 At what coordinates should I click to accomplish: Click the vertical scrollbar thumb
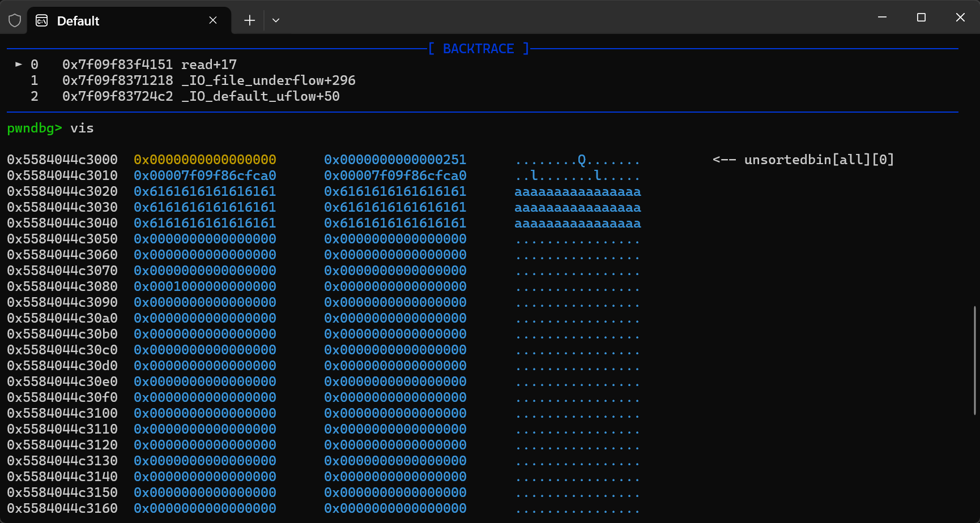[975, 360]
